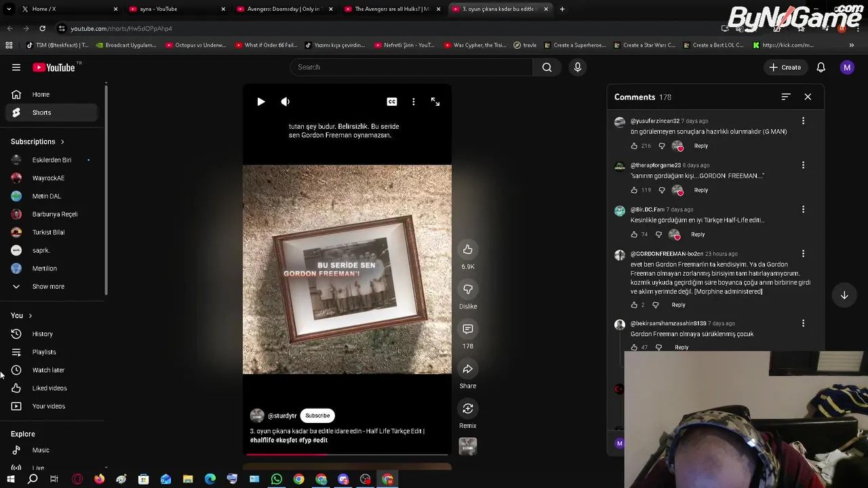Open a new browser tab
Screen dimensions: 868x488
(562, 9)
